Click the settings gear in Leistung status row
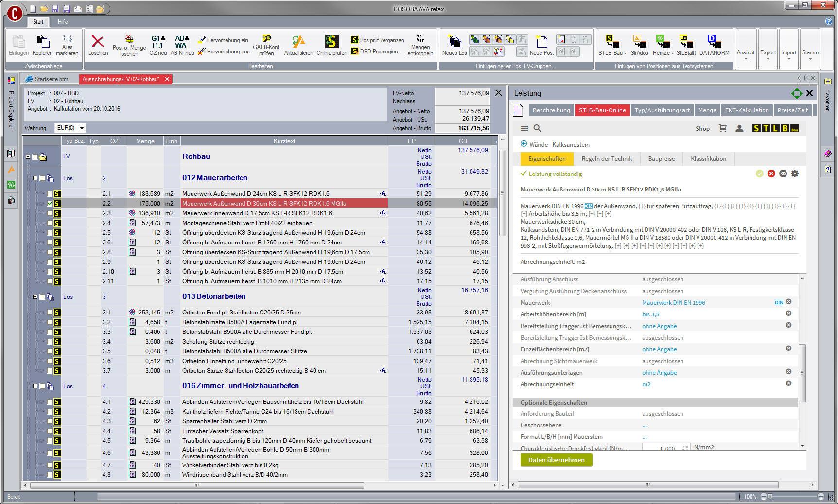 795,174
